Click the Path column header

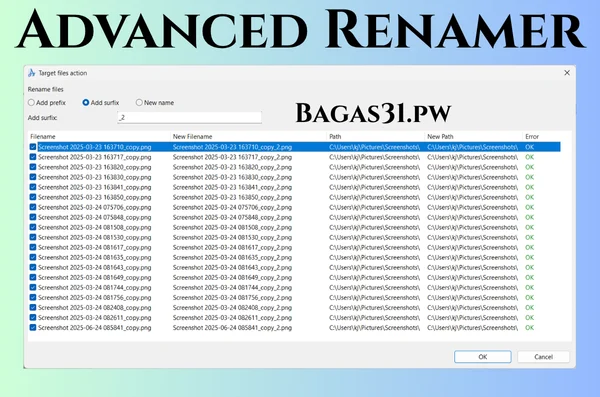coord(335,137)
